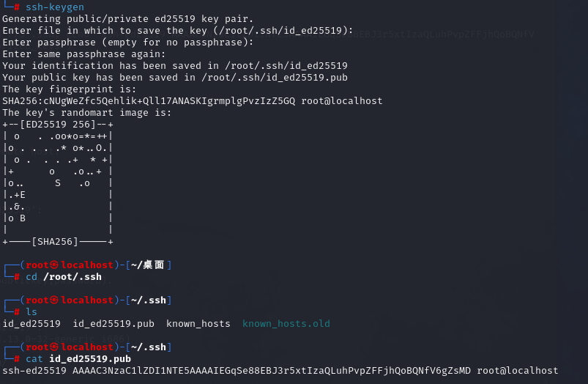
Task: Click the skull icon in ls prompt line
Action: point(54,300)
